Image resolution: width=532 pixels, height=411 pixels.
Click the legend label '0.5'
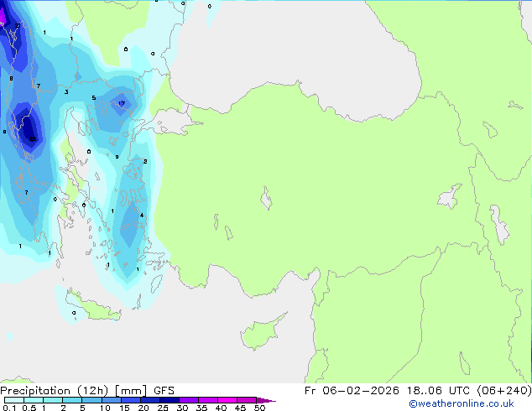pyautogui.click(x=29, y=408)
